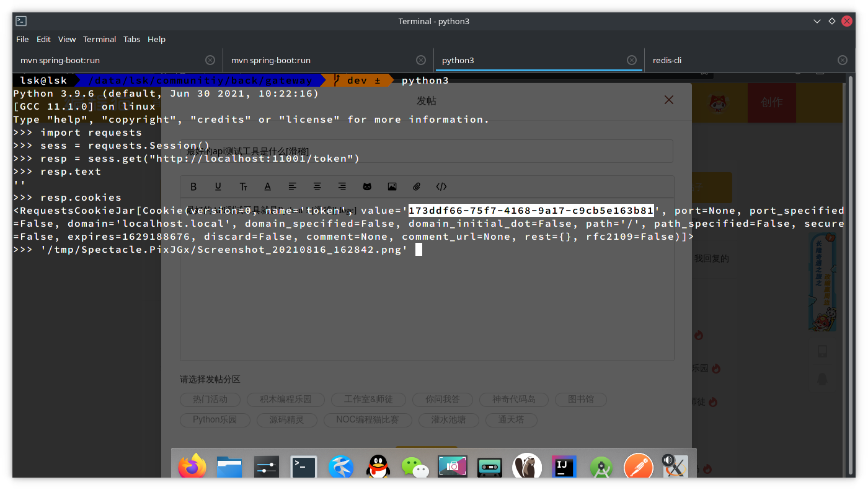Select the 积木编程乐园 section chip
The height and width of the screenshot is (490, 868).
285,400
